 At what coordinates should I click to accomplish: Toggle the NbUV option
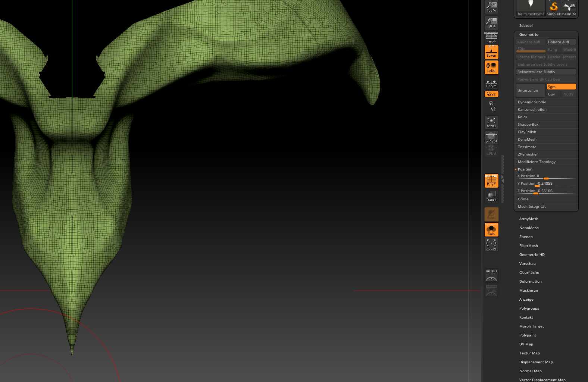coord(569,94)
